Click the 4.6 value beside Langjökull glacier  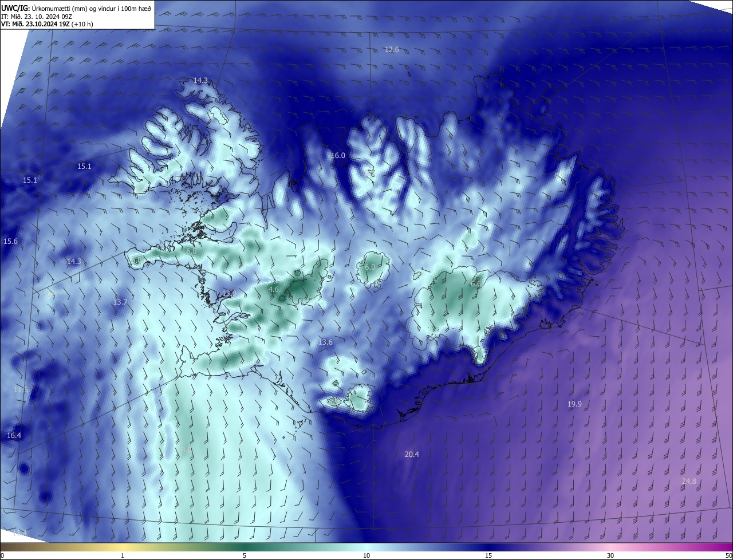[x=273, y=290]
